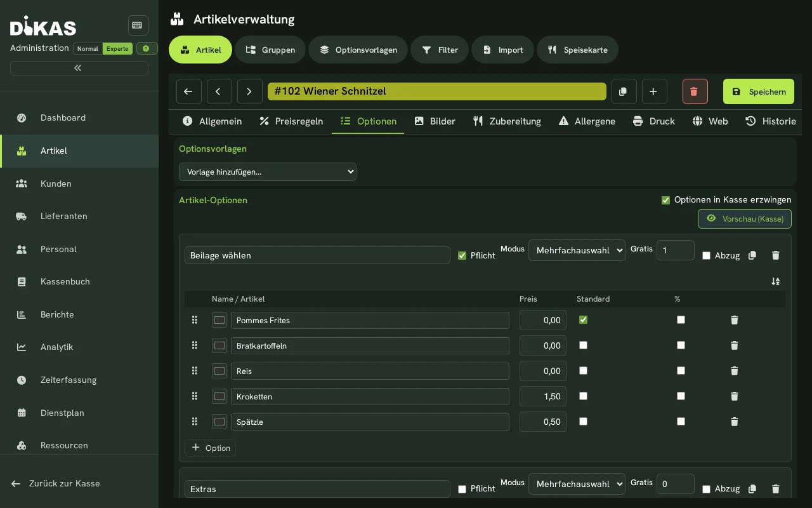Grab the drag handle for Reis
Screen dimensions: 812x508
pos(195,371)
